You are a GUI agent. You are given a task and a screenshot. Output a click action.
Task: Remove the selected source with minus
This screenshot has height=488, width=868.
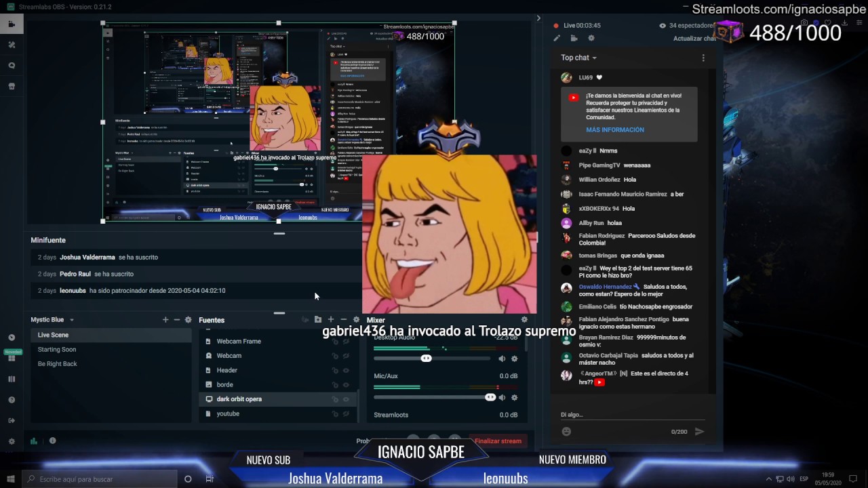(343, 320)
